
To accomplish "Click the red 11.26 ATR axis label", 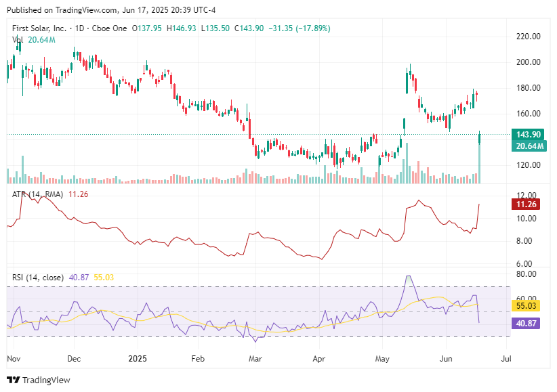I will pos(526,204).
